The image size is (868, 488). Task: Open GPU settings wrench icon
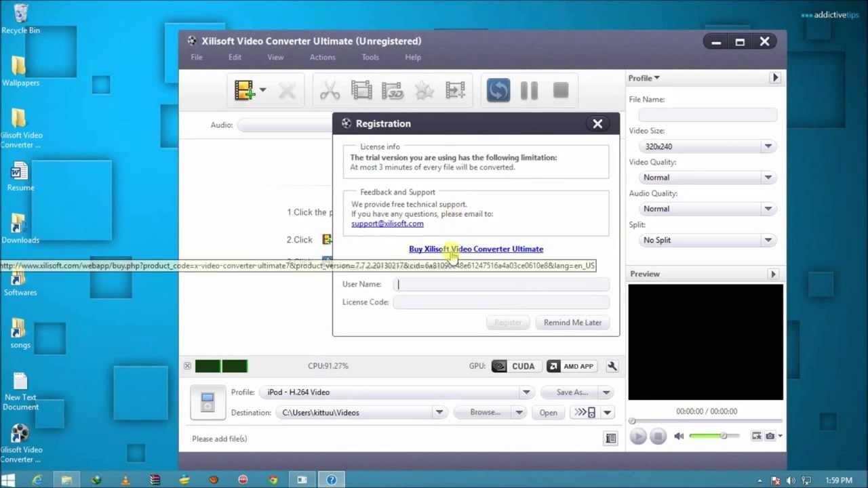612,366
